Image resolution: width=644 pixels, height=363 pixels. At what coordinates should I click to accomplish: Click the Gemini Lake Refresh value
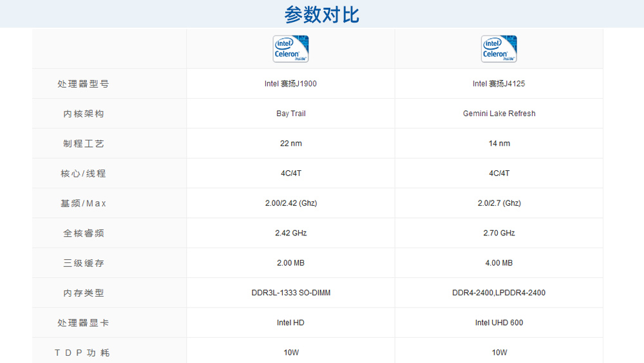tap(499, 113)
